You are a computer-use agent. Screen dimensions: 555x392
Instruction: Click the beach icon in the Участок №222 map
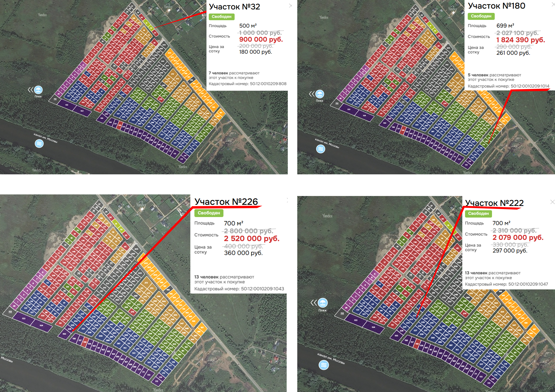click(x=323, y=302)
